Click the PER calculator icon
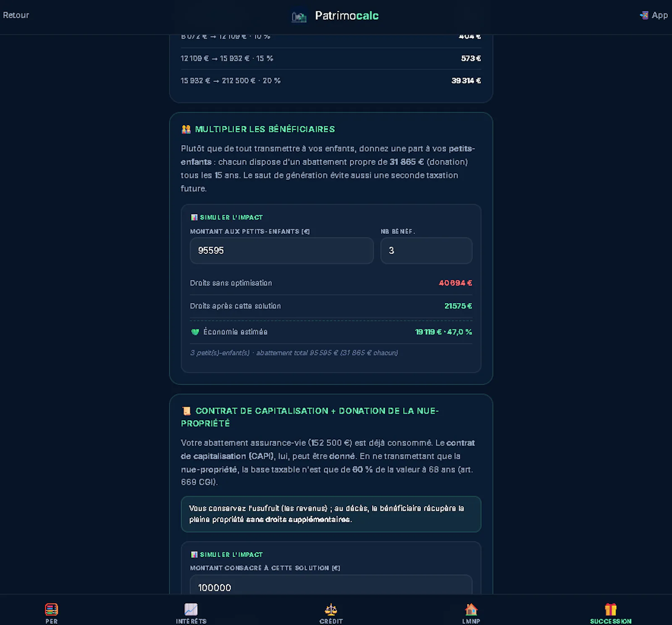 (x=51, y=609)
